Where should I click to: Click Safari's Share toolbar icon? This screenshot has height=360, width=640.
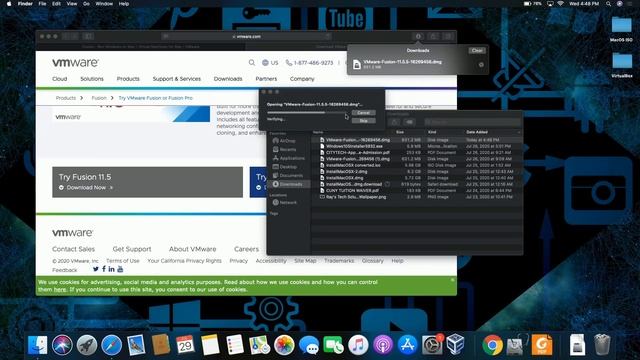pyautogui.click(x=433, y=36)
